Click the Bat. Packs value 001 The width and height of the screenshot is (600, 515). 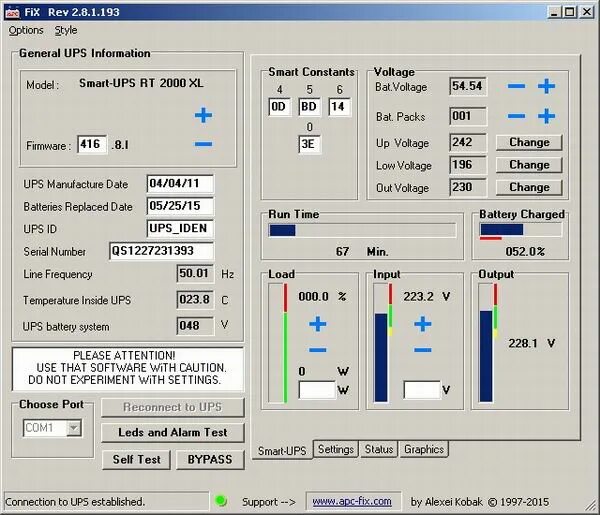[468, 116]
